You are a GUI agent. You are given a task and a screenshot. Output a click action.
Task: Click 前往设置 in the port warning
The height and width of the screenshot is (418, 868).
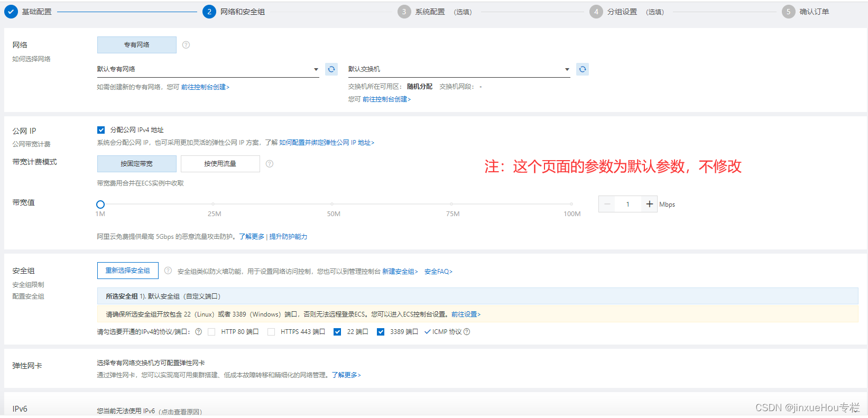point(466,314)
